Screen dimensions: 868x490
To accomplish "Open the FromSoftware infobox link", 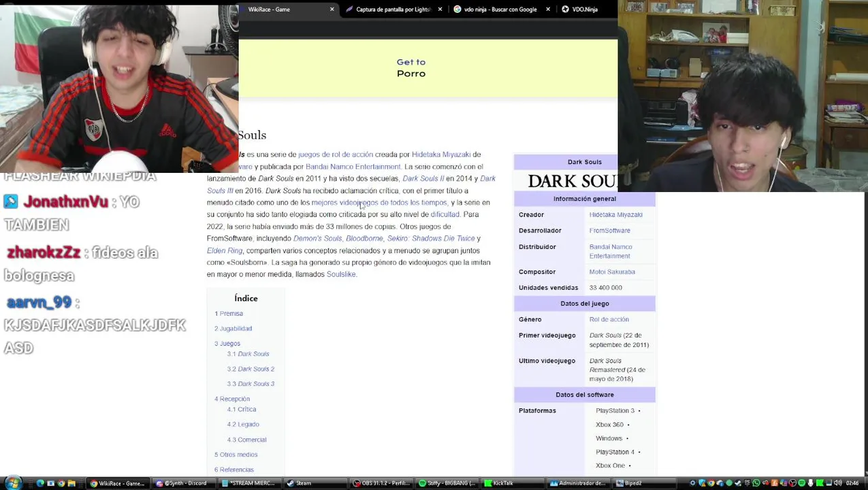I will pyautogui.click(x=610, y=231).
